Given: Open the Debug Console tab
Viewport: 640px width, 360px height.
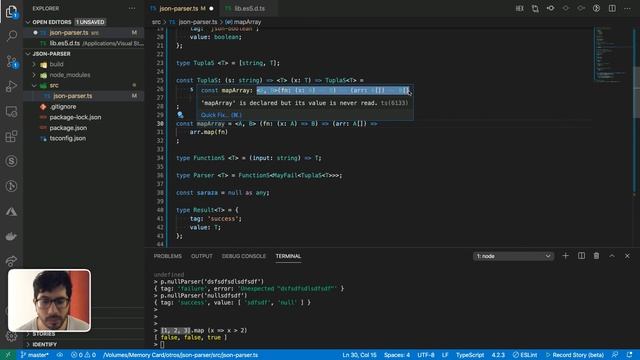Looking at the screenshot, I should [x=244, y=256].
